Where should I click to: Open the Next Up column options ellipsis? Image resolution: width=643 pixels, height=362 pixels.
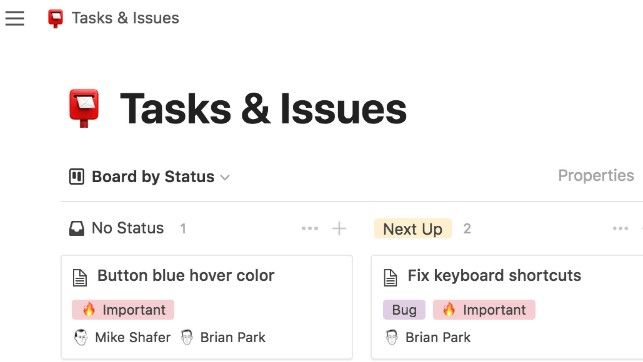[x=620, y=228]
